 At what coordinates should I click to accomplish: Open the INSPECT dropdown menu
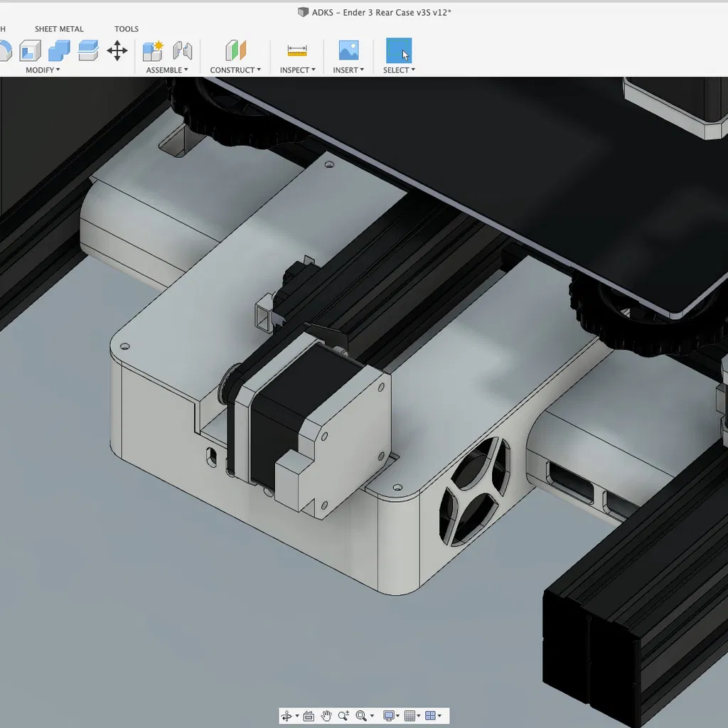pyautogui.click(x=297, y=70)
